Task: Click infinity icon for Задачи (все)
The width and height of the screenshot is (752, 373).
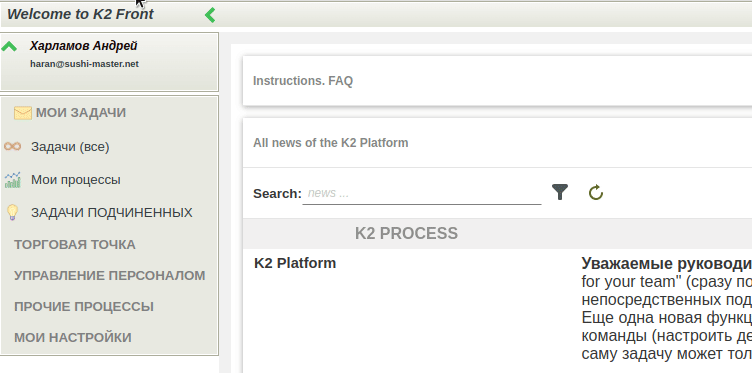Action: pyautogui.click(x=12, y=146)
